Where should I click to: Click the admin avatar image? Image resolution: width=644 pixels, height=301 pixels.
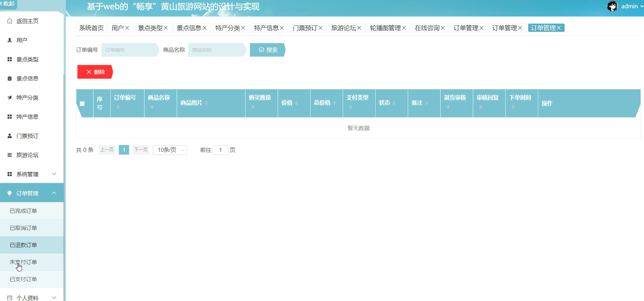click(612, 6)
